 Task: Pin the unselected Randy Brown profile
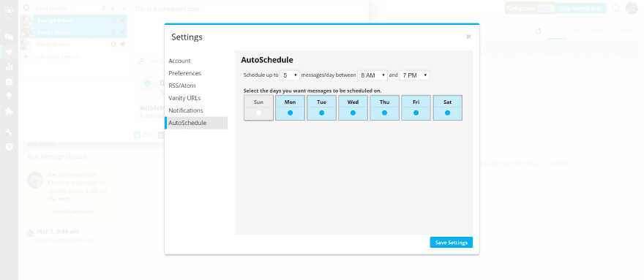(x=122, y=44)
